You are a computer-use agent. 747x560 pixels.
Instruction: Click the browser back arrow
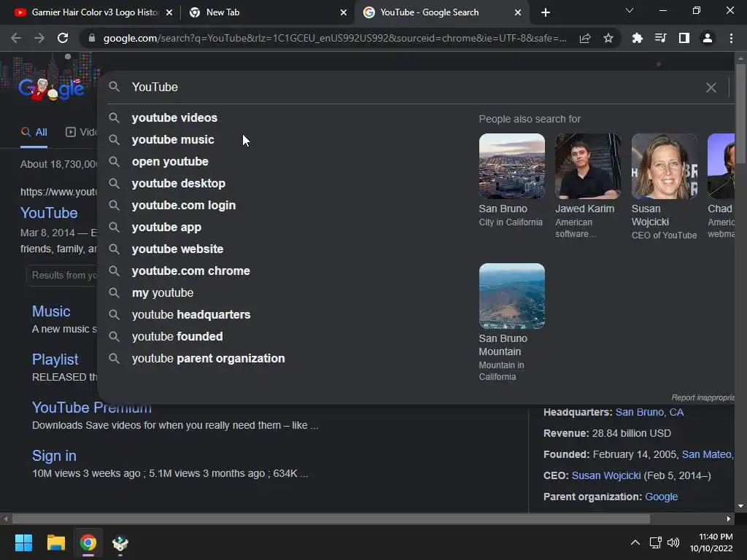[16, 38]
